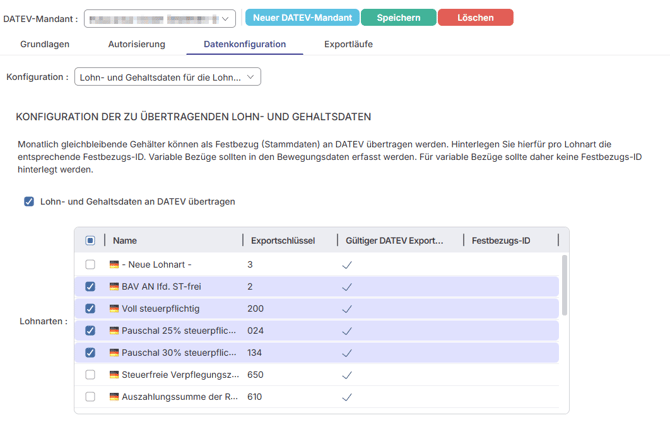Screen dimensions: 670x425
Task: Expand the Konfiguration dropdown
Action: point(168,77)
